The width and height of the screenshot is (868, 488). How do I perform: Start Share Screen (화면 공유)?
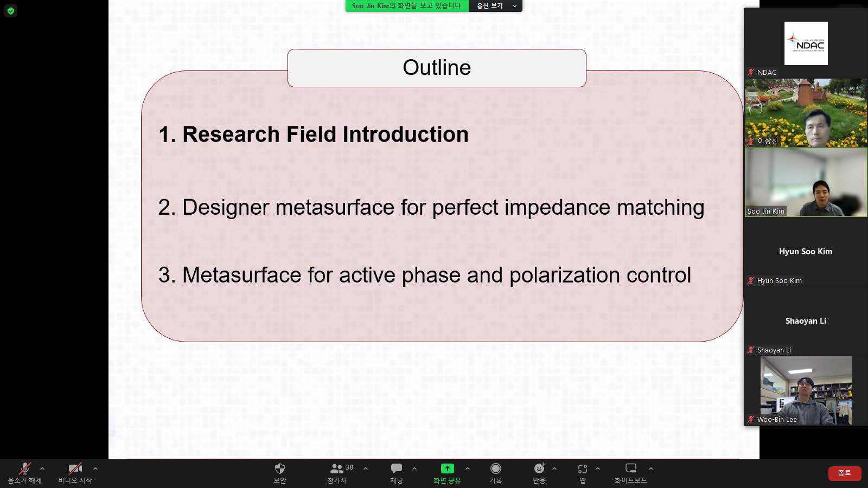447,473
